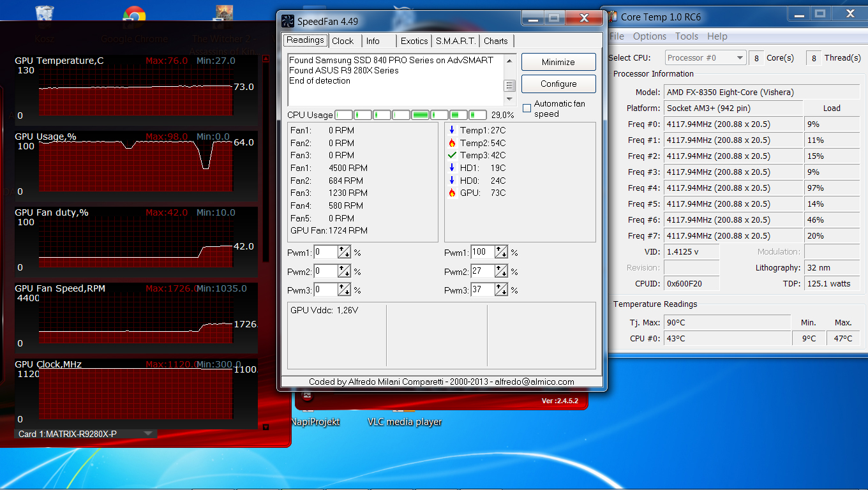Viewport: 868px width, 490px height.
Task: Click the "Found ASUS R9 280X Series" log line
Action: pyautogui.click(x=344, y=70)
